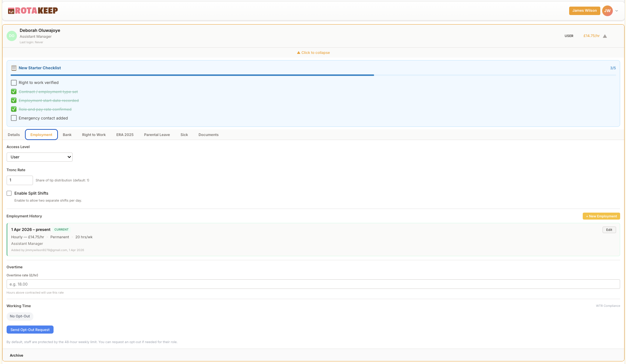The height and width of the screenshot is (364, 626).
Task: Click the 'No Opt-Out' status badge
Action: [x=20, y=316]
